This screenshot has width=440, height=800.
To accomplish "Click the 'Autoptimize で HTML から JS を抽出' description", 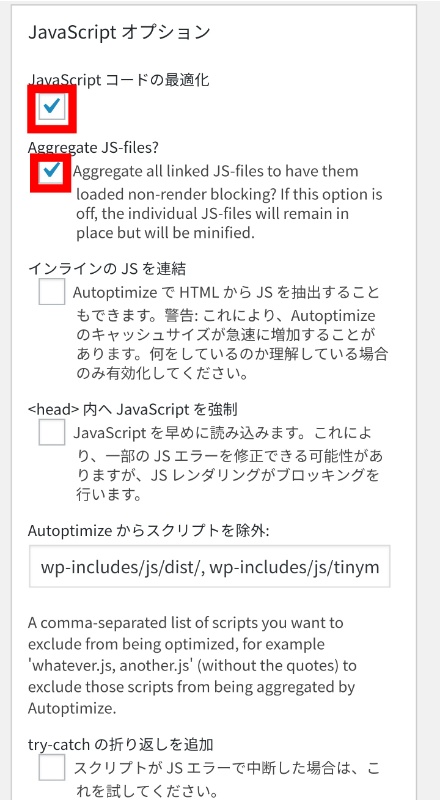I will pos(231,334).
